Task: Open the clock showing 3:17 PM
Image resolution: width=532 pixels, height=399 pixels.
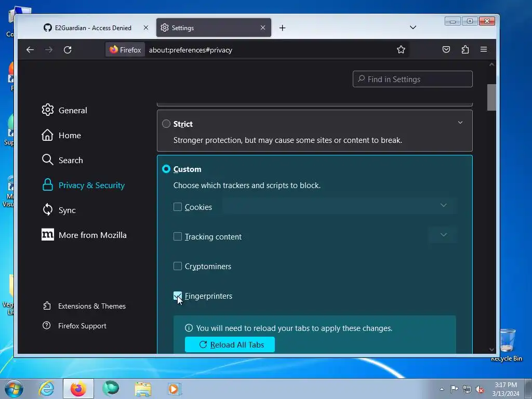Action: pos(506,389)
